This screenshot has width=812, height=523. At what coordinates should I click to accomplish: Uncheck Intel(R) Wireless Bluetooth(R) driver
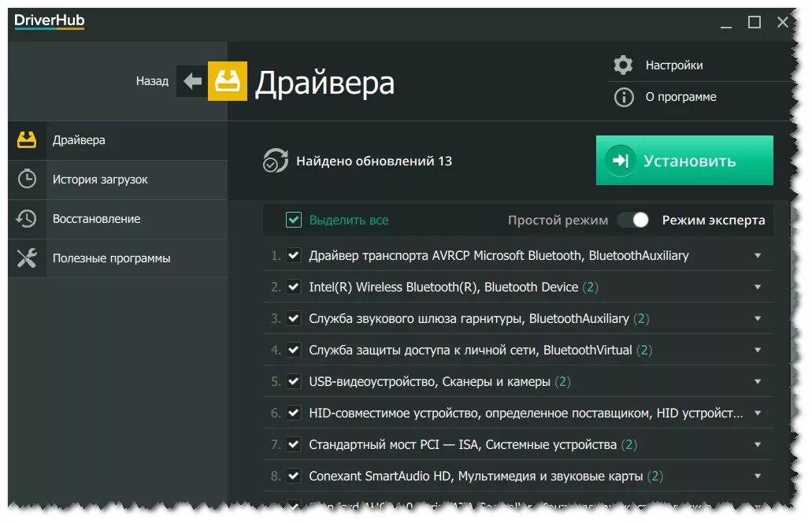pos(294,287)
